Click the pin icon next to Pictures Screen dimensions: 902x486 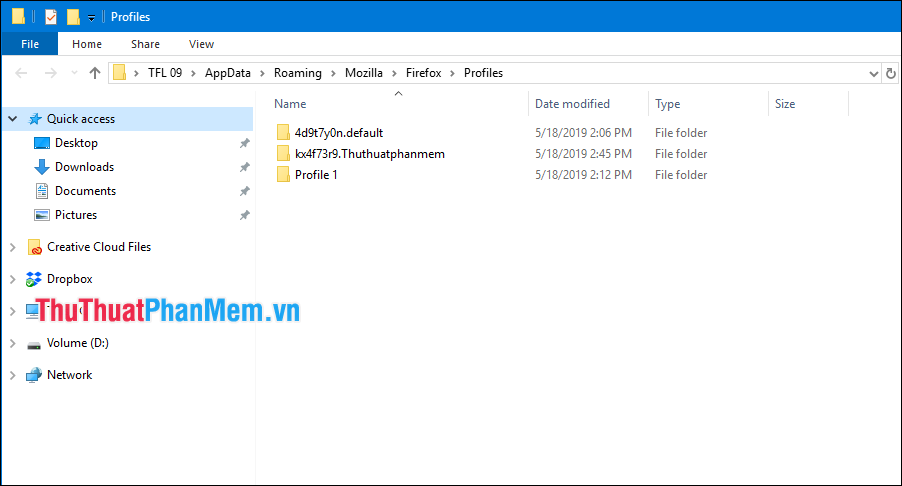(244, 215)
